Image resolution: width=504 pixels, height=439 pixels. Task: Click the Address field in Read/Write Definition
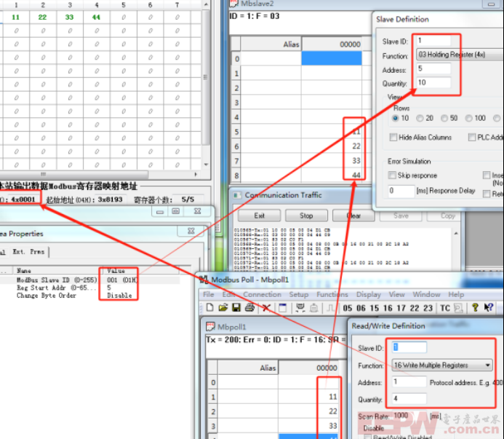tap(409, 381)
